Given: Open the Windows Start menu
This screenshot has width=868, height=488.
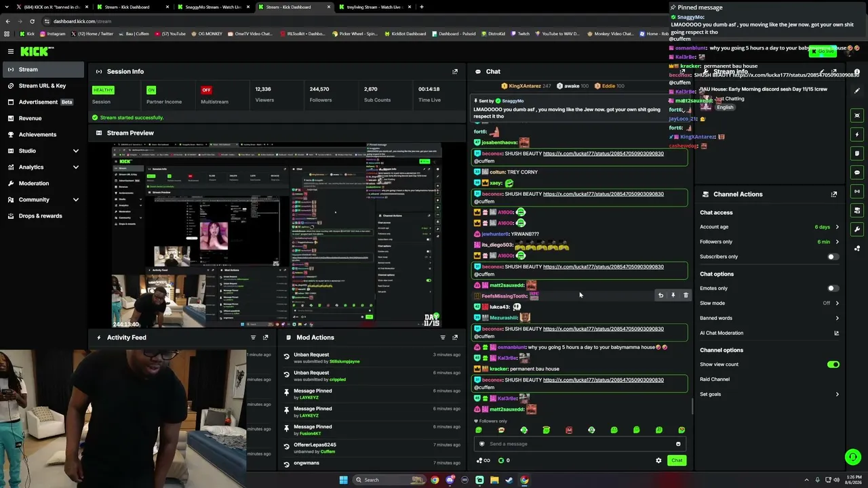Looking at the screenshot, I should point(344,480).
